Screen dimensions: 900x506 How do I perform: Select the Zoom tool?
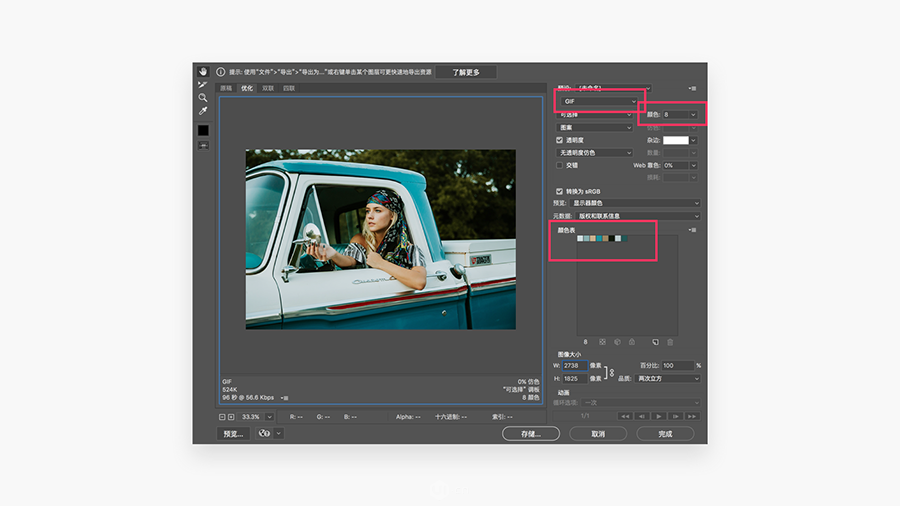pos(203,98)
